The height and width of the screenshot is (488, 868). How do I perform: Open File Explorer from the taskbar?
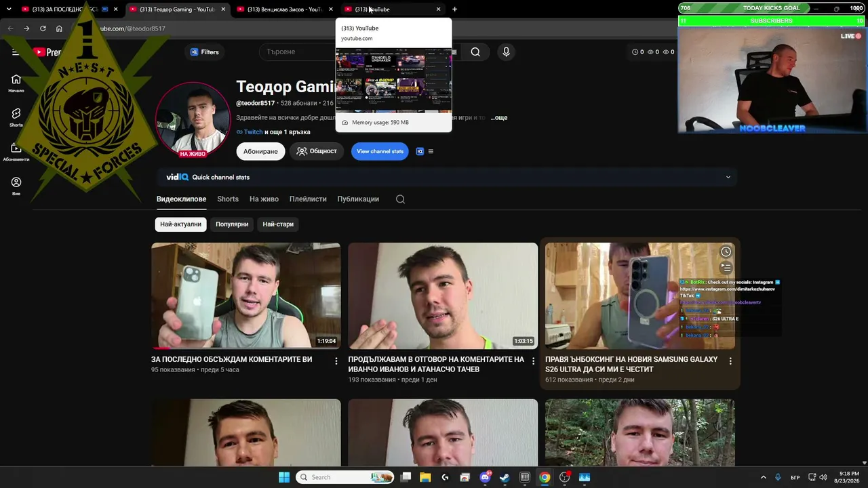[x=425, y=477]
